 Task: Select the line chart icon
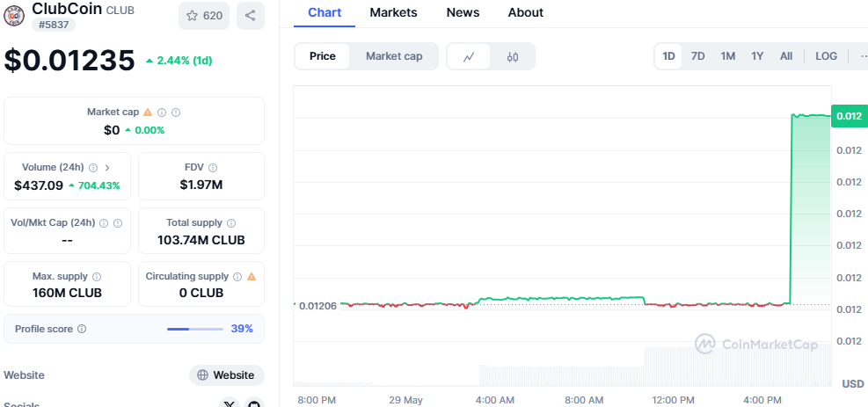[x=469, y=56]
